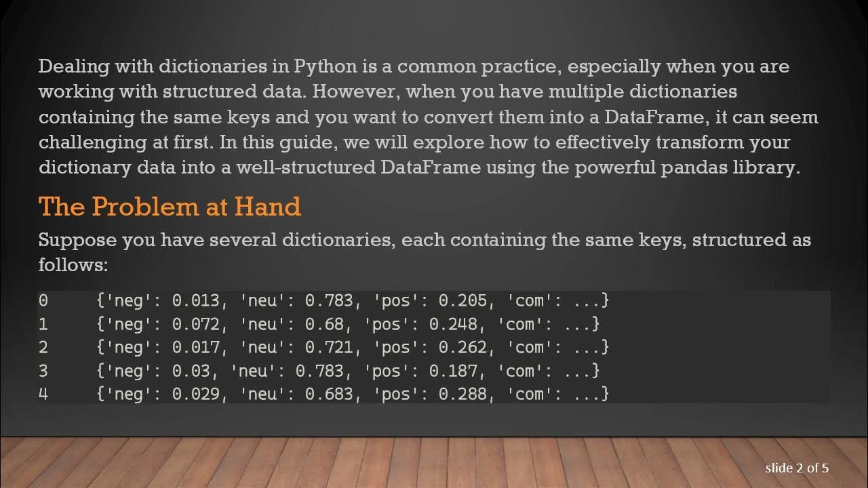Click the pos value 0.288 in code

point(462,394)
